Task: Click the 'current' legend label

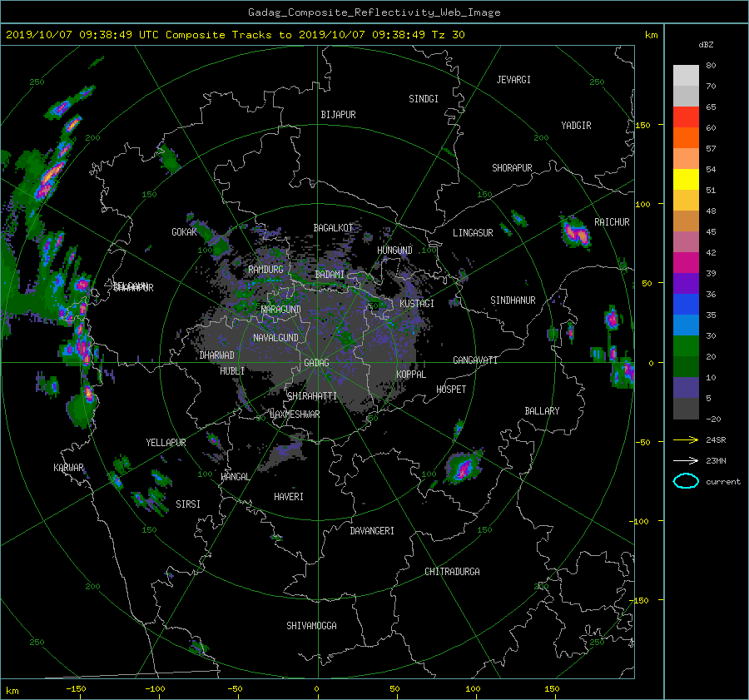Action: [x=722, y=482]
